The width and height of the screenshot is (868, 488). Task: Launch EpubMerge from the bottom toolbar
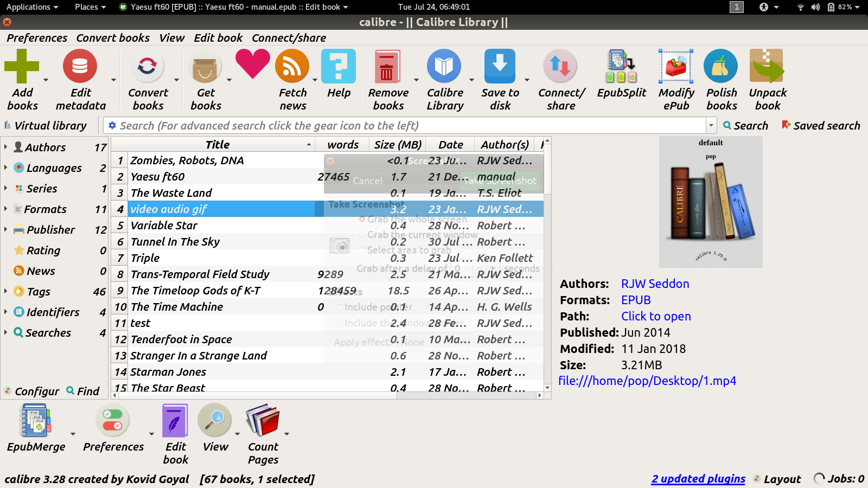[36, 420]
